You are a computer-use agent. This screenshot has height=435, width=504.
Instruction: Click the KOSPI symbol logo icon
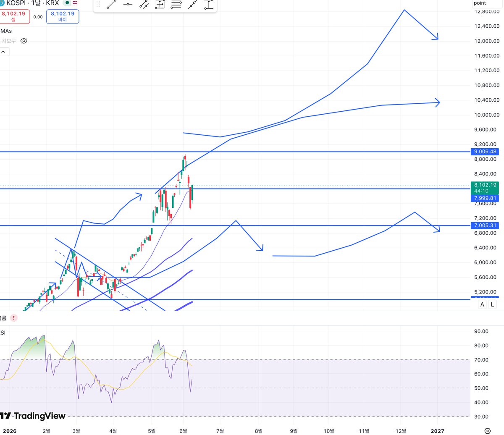(x=2, y=3)
